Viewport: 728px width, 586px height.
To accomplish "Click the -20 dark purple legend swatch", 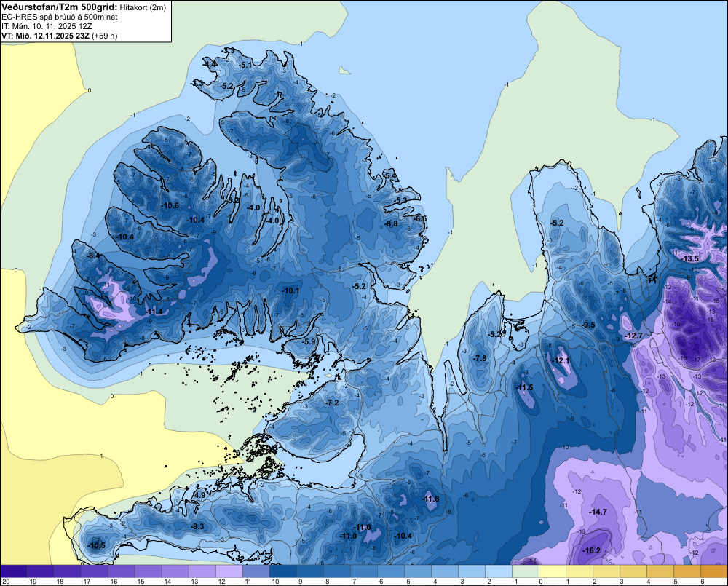I will tap(14, 571).
